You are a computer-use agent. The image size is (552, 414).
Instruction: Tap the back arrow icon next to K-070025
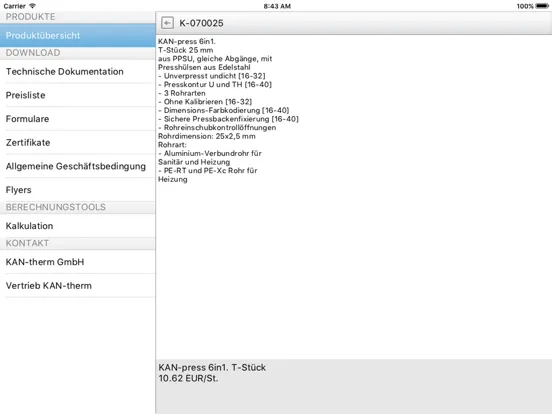click(167, 23)
